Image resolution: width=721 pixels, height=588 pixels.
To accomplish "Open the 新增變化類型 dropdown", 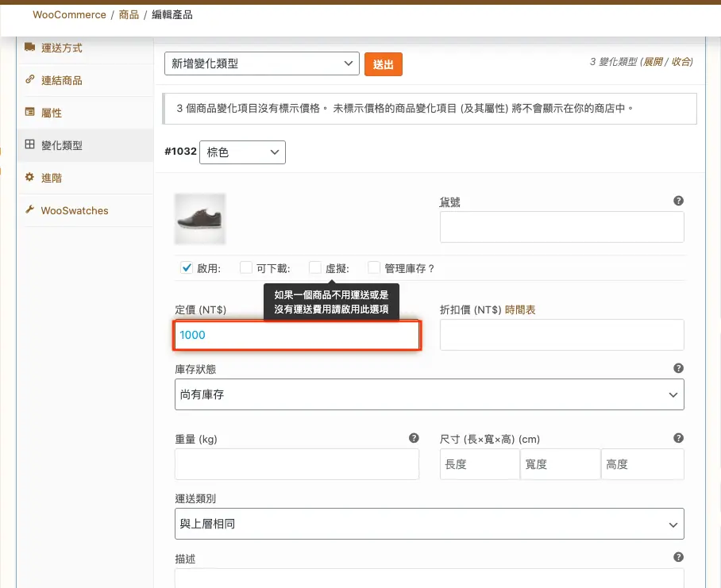I will coord(261,63).
